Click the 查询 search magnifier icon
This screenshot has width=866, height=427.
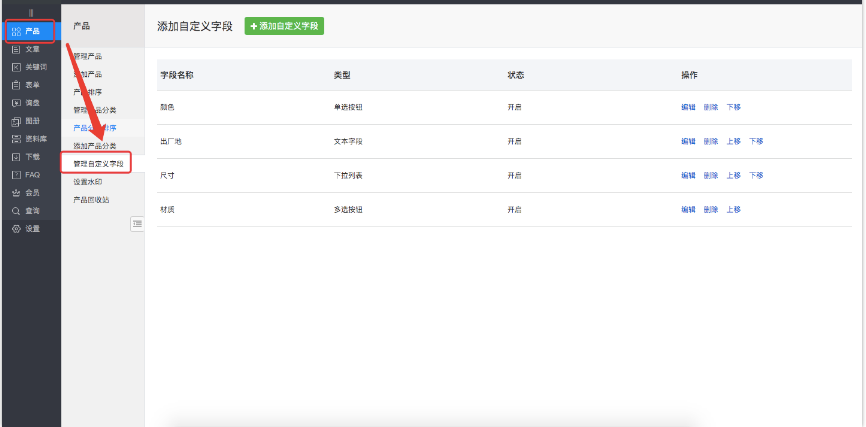(16, 211)
